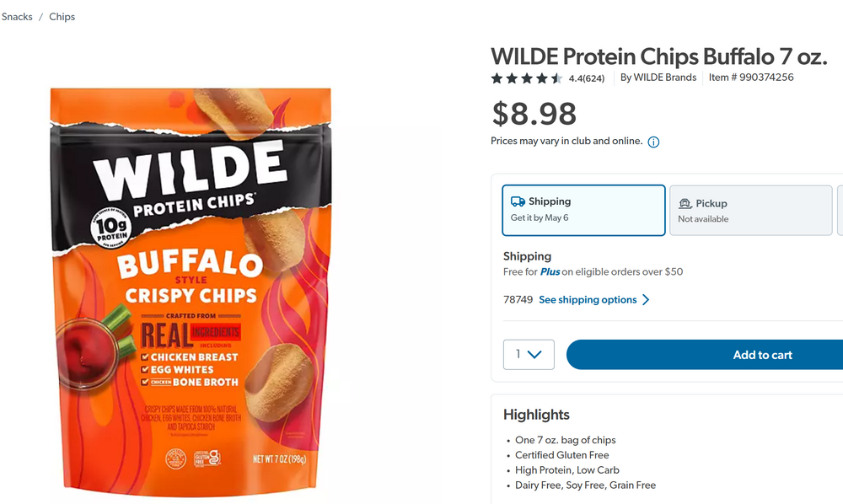Click the price info circle icon

653,142
